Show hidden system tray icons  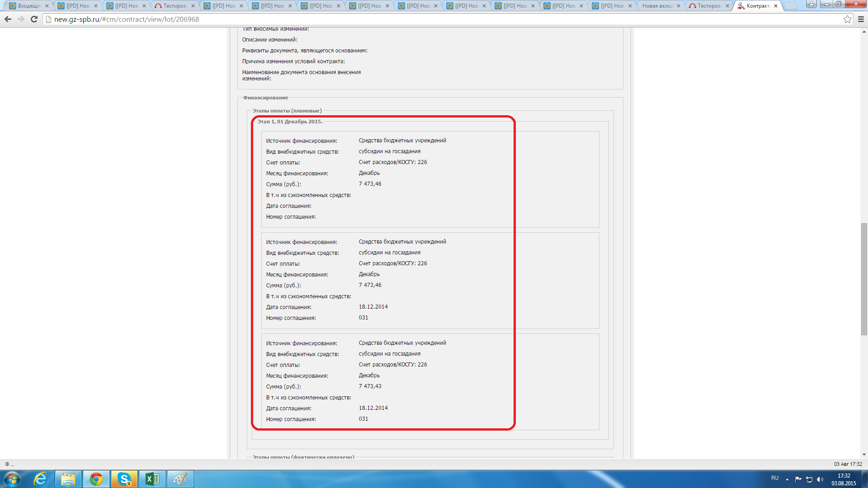pyautogui.click(x=787, y=479)
